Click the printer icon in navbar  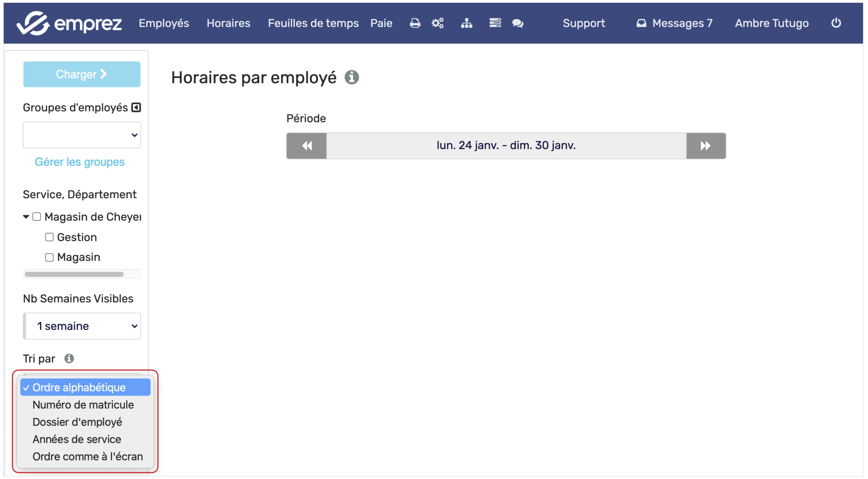pyautogui.click(x=415, y=23)
